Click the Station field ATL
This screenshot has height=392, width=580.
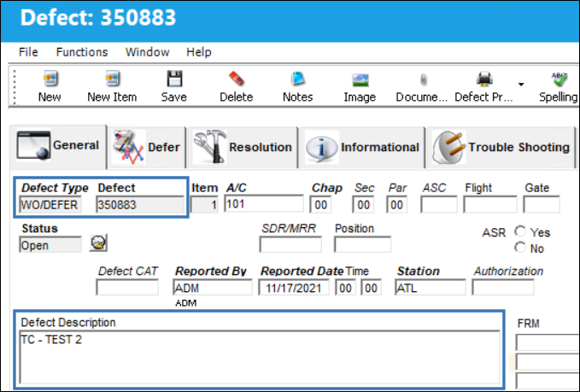pyautogui.click(x=431, y=288)
